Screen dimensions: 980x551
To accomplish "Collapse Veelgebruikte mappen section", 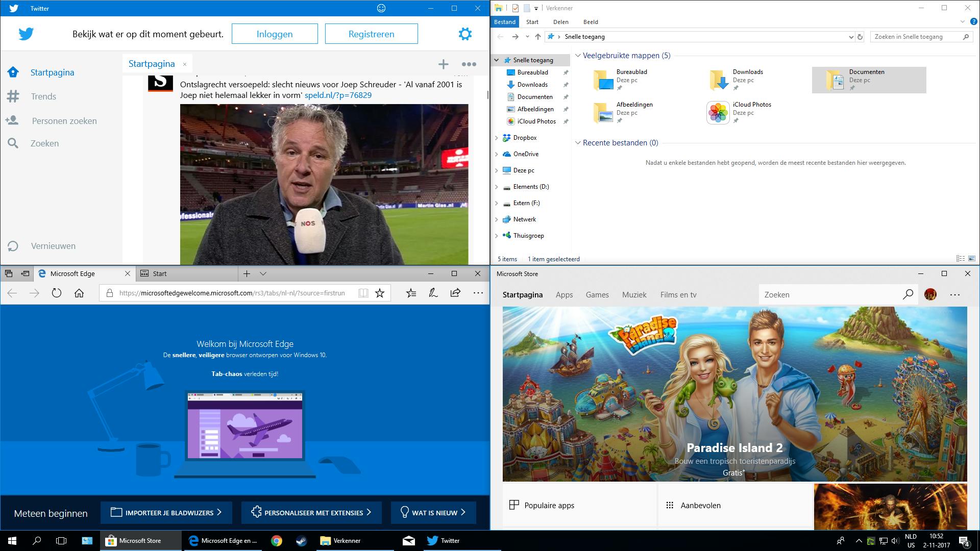I will click(578, 56).
